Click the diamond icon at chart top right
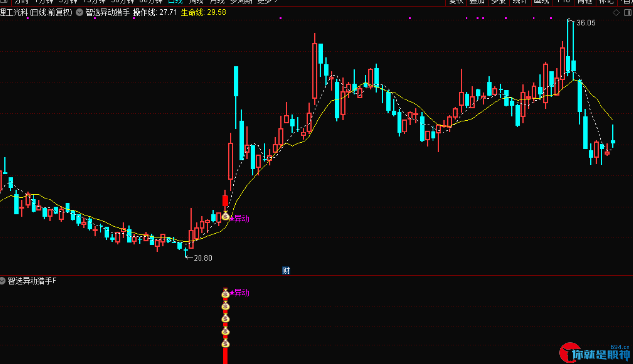The image size is (633, 364). point(616,13)
